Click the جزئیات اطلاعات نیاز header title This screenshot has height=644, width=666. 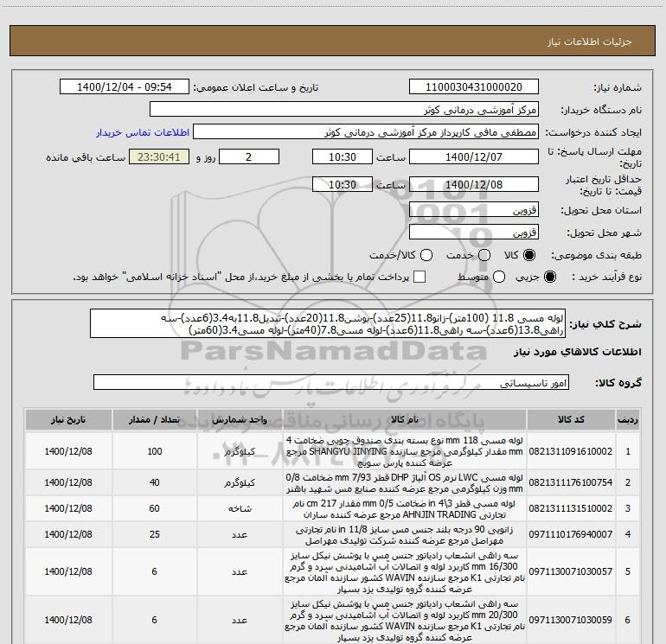pyautogui.click(x=590, y=41)
